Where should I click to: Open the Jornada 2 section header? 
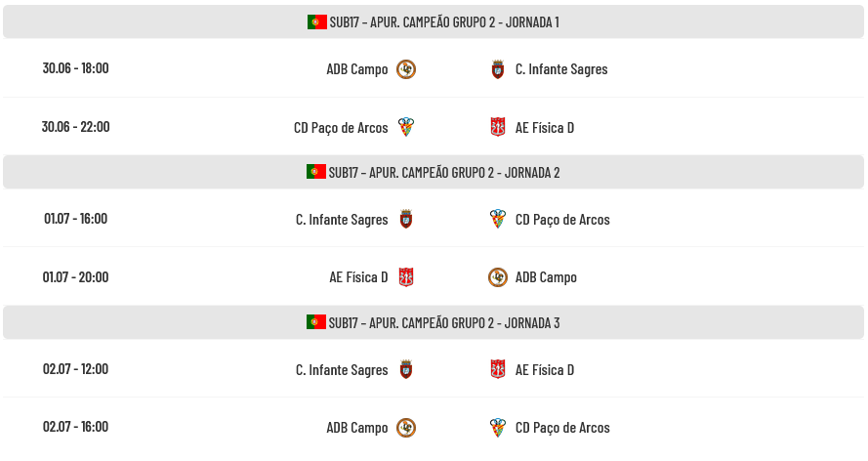434,172
